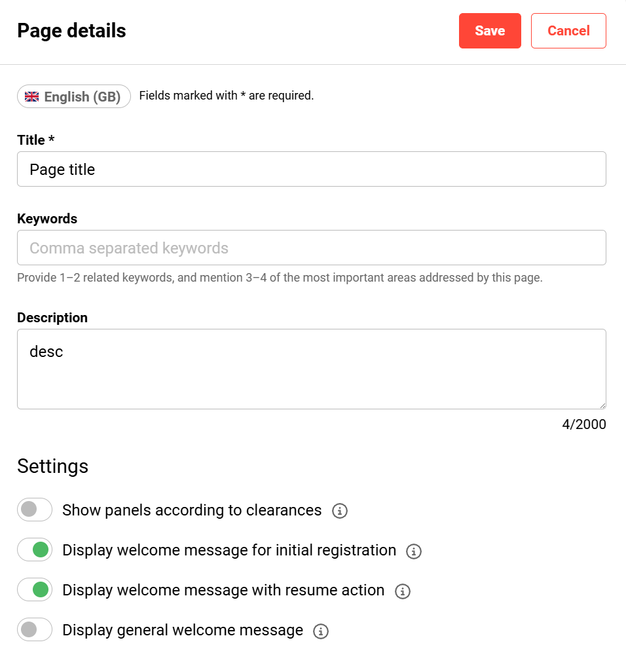Click info icon beside Display general welcome message
626x672 pixels.
tap(320, 631)
